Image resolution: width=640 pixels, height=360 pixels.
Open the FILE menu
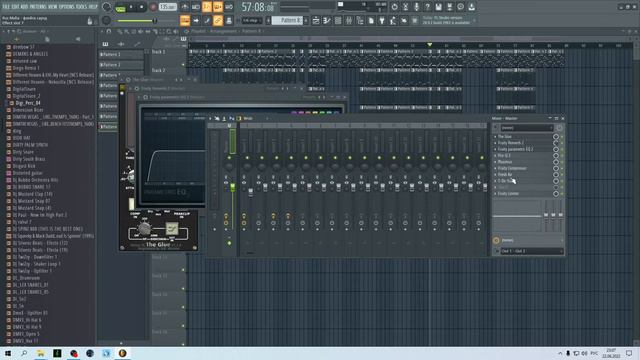7,7
